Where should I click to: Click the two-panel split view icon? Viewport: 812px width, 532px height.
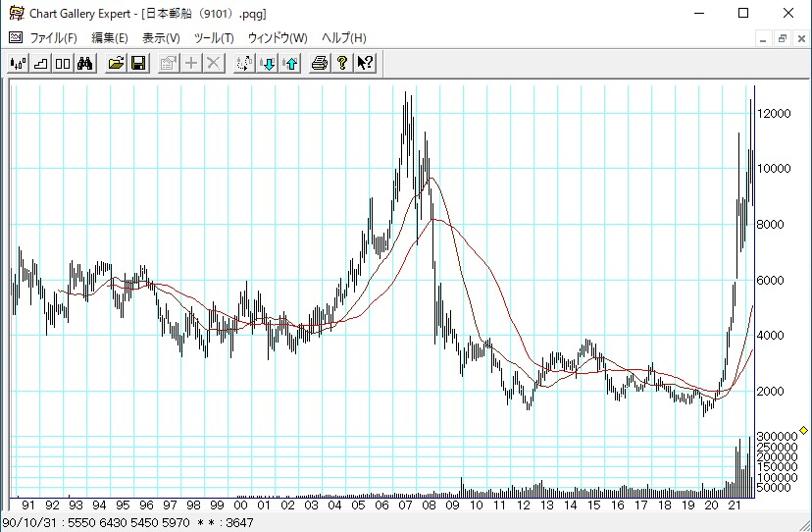[x=63, y=64]
